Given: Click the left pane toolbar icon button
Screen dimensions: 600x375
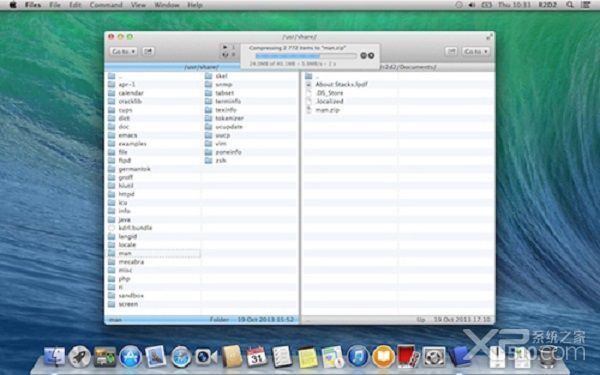Looking at the screenshot, I should click(x=148, y=51).
